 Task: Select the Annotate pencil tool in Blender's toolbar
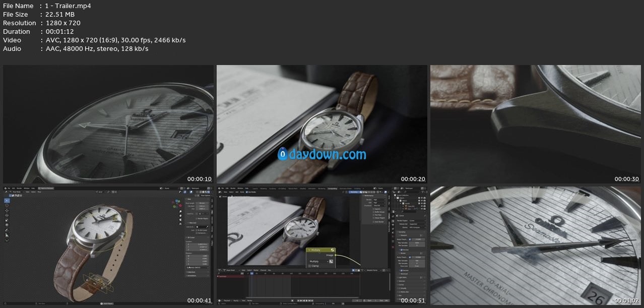pyautogui.click(x=7, y=230)
